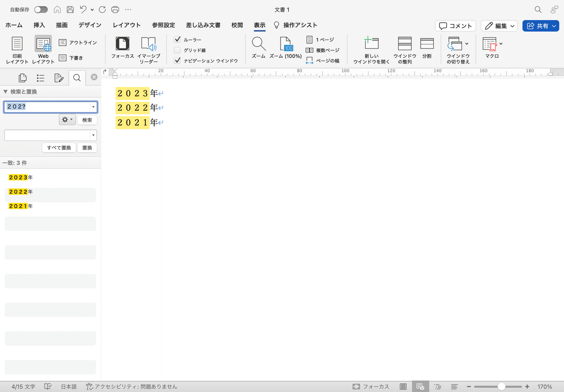Switch to the 校閲 tab

point(237,25)
